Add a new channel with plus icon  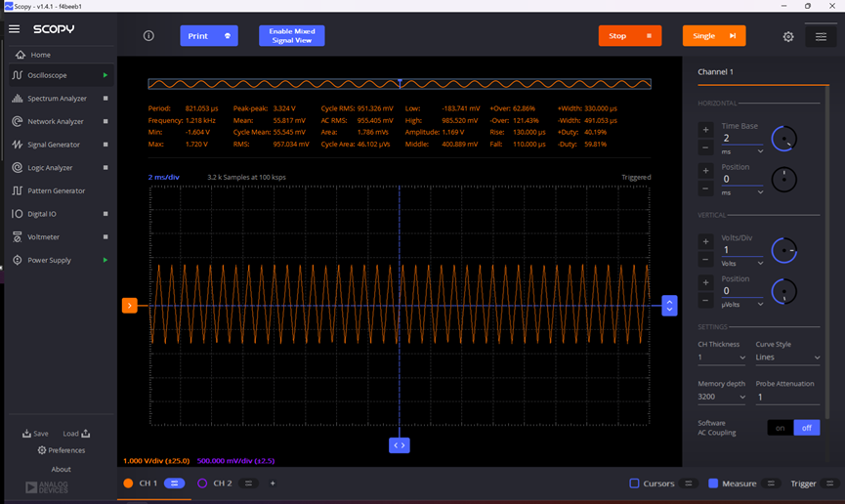[273, 483]
